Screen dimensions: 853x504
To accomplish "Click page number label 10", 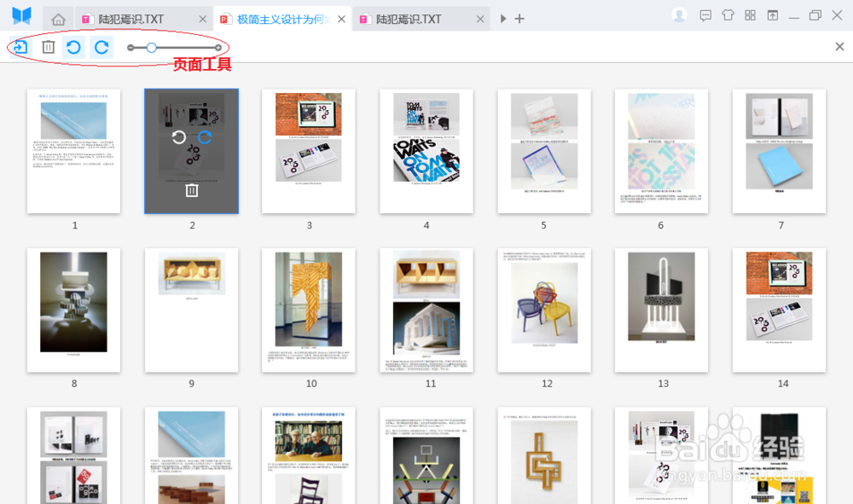I will [311, 383].
